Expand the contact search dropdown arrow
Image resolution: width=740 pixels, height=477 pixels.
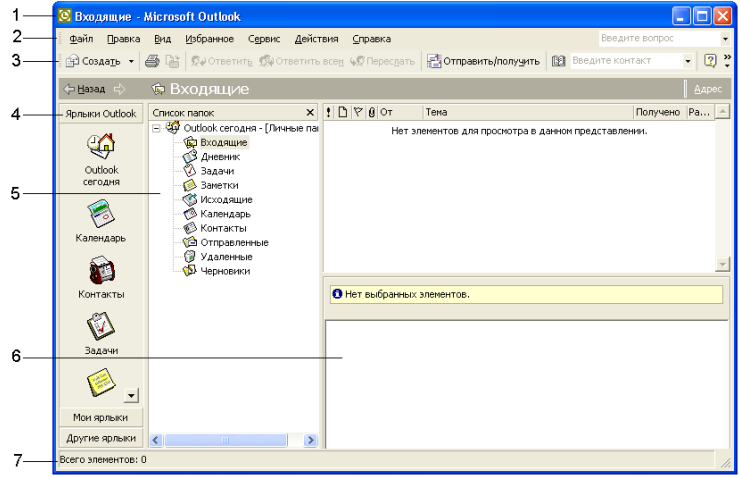(688, 61)
